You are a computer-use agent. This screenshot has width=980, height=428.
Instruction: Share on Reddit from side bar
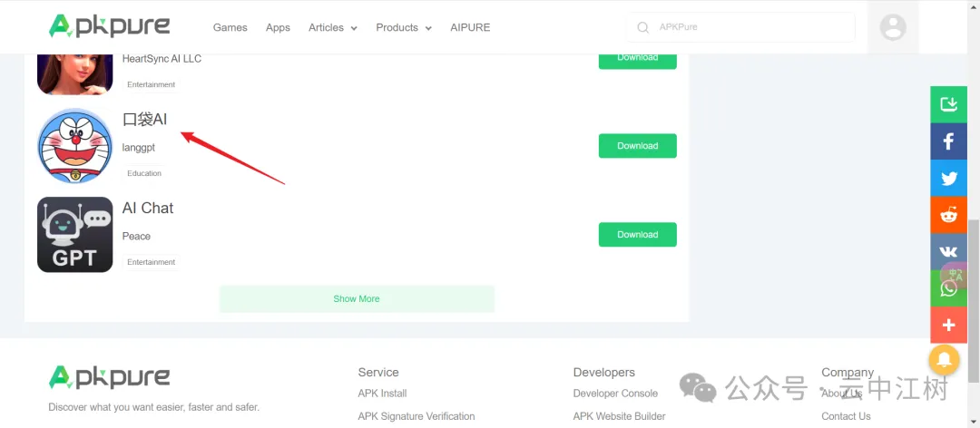pyautogui.click(x=949, y=215)
